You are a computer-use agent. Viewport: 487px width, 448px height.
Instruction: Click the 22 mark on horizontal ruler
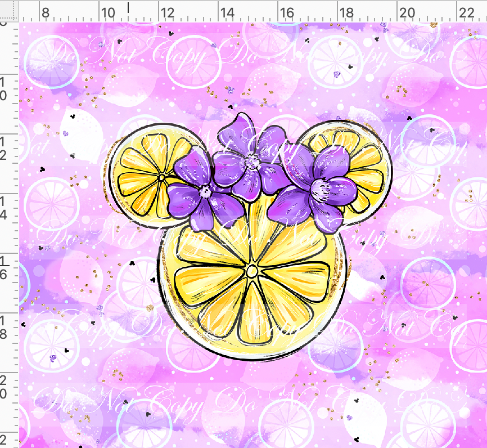tap(466, 13)
